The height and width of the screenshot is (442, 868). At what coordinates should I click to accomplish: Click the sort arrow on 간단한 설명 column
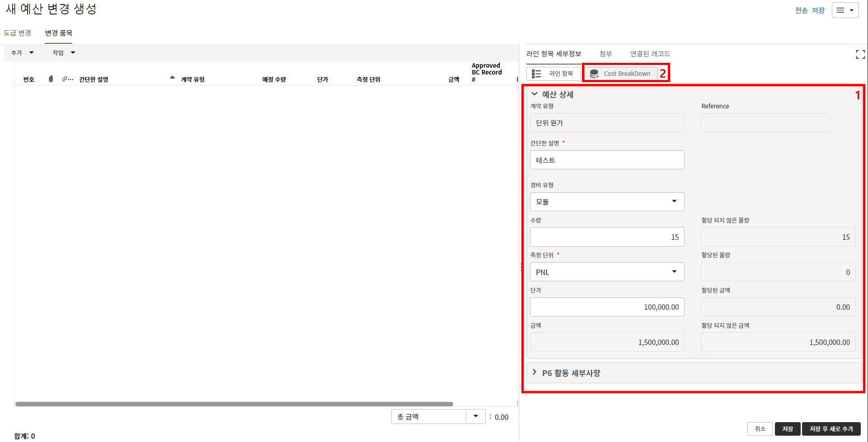click(172, 78)
